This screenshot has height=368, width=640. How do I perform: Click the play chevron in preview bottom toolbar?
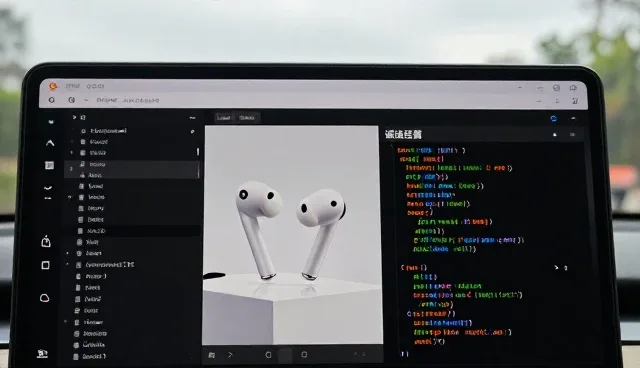230,355
